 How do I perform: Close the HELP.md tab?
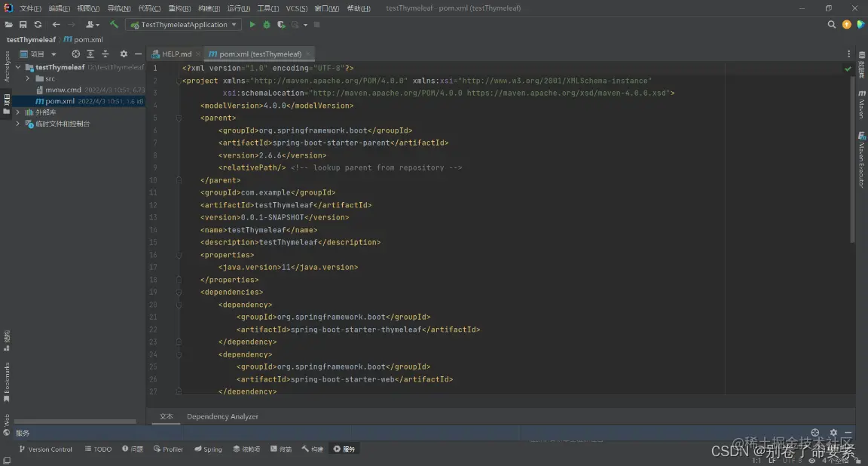(197, 54)
